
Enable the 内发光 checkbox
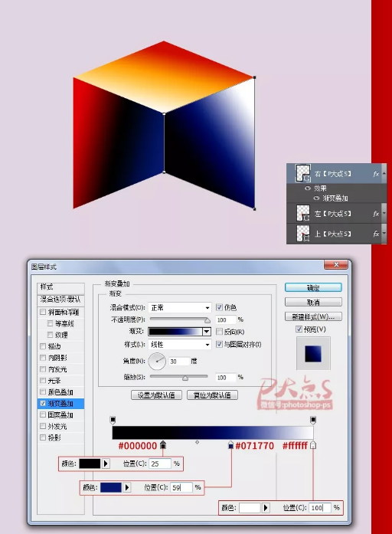(x=43, y=369)
